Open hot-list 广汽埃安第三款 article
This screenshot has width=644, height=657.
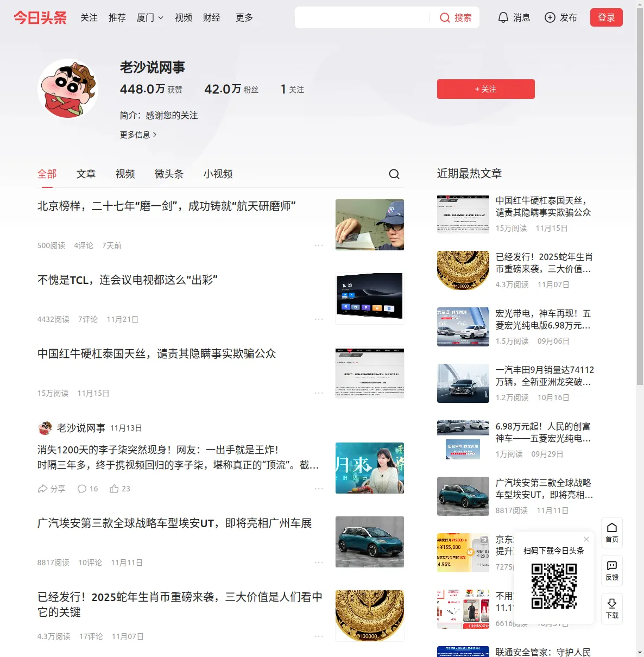click(544, 489)
